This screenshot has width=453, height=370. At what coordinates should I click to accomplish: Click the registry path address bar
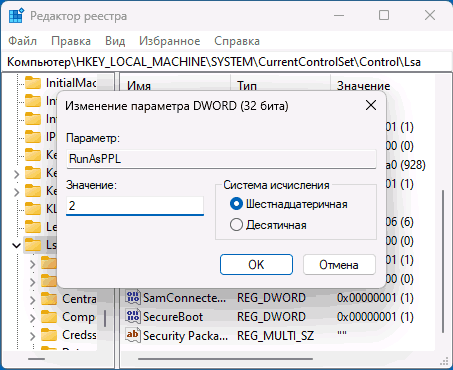pyautogui.click(x=226, y=62)
